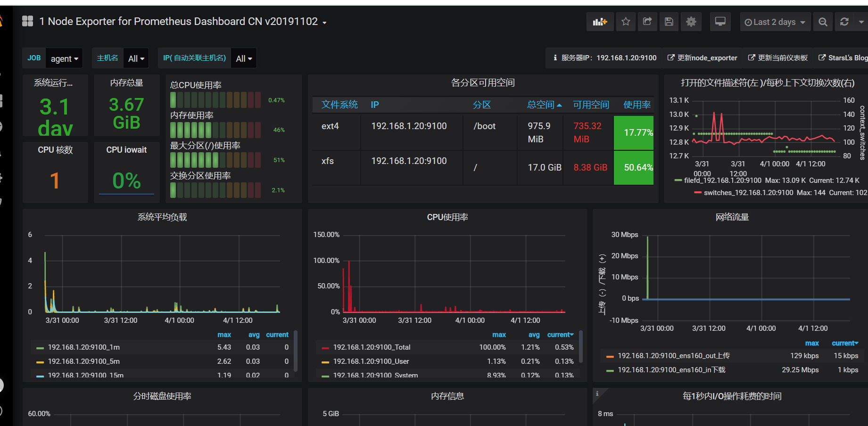Viewport: 868px width, 426px height.
Task: Open 更新当前仪表板 link
Action: (778, 58)
